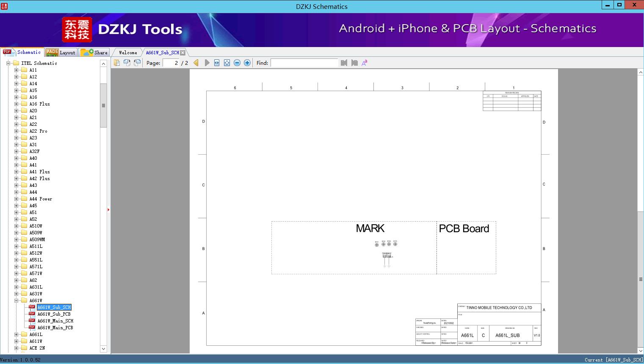Click the folder icon of A44 Power
Viewport: 644px width, 364px height.
[24, 199]
